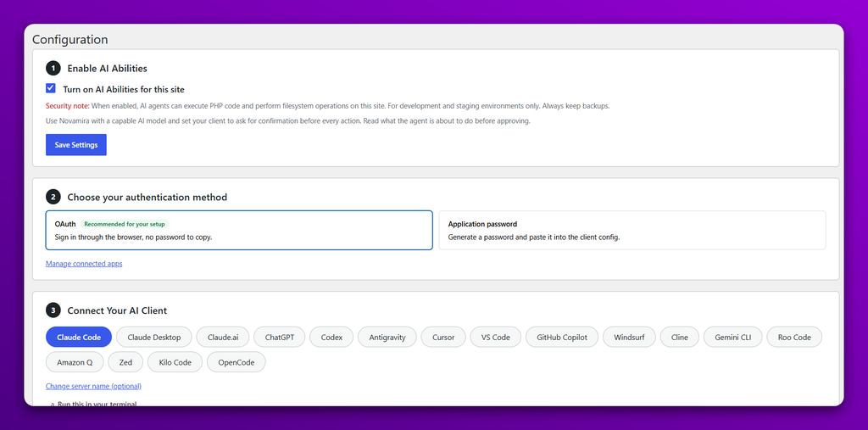Choose the Roo Code client
The width and height of the screenshot is (868, 430).
pos(794,337)
